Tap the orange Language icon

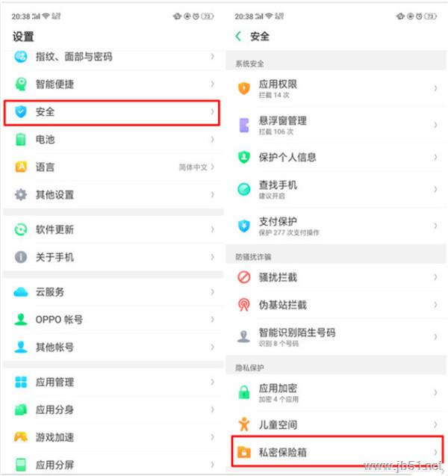pos(21,167)
